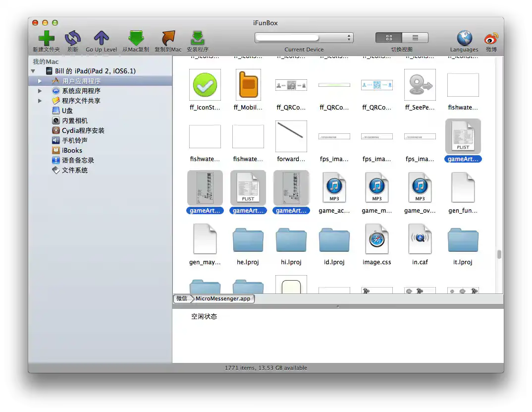532x412 pixels.
Task: Expand the 程序文件共享 tree node
Action: click(x=40, y=101)
